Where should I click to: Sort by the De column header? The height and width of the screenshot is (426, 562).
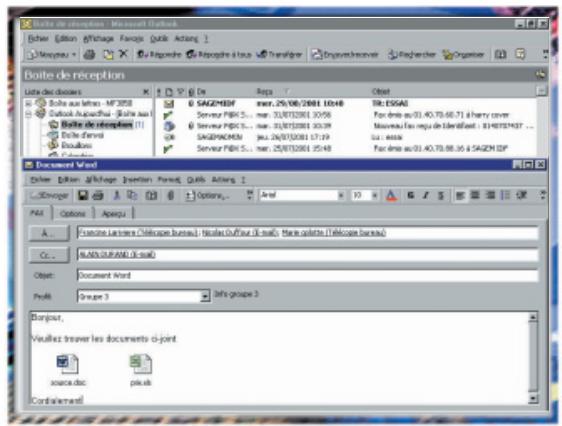(201, 92)
